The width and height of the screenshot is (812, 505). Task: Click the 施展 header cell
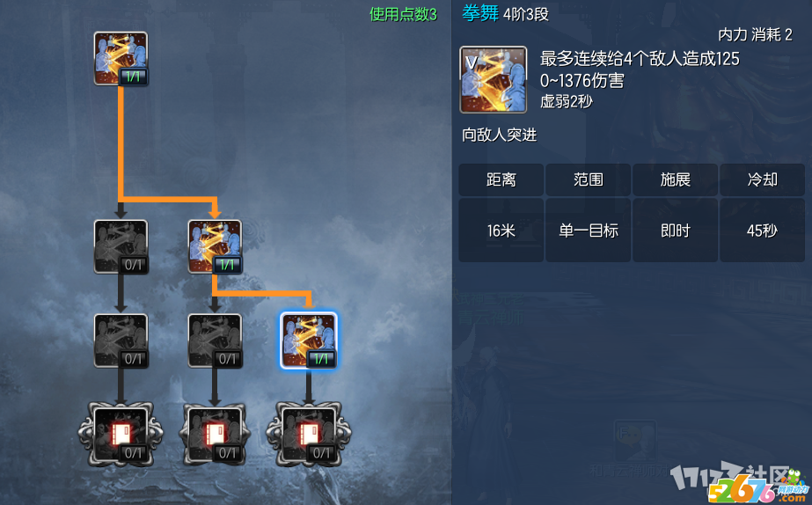tap(676, 179)
